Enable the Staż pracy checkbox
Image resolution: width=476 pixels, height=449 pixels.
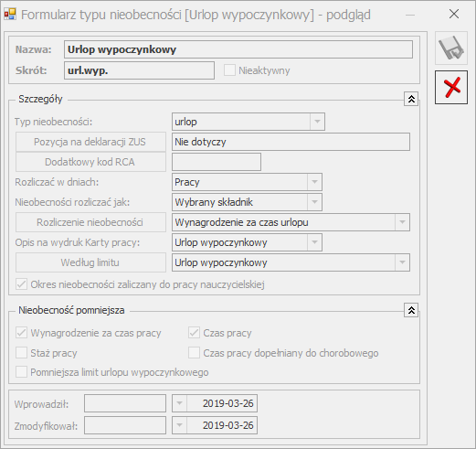(x=21, y=353)
